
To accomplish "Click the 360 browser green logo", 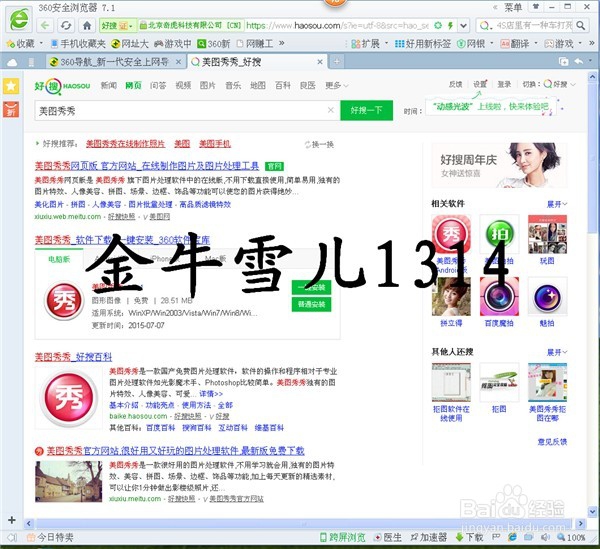I will 19,19.
